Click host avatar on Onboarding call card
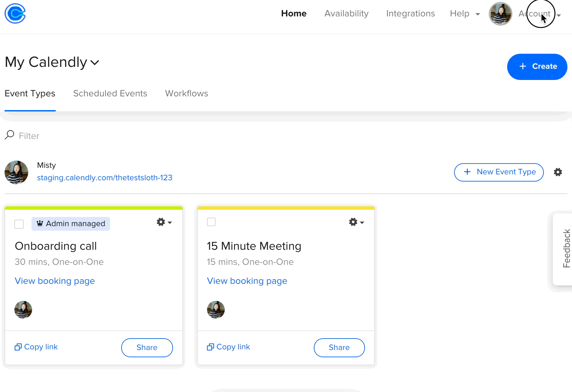 pyautogui.click(x=23, y=310)
